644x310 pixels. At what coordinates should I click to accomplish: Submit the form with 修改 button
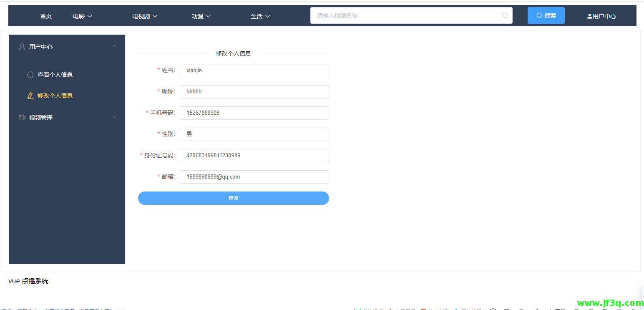[233, 198]
